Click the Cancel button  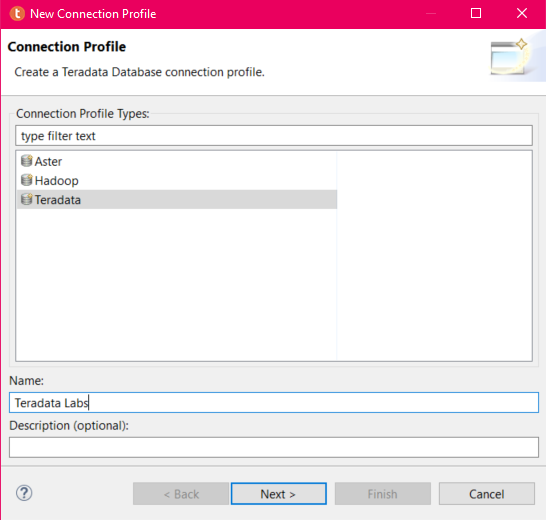click(486, 494)
